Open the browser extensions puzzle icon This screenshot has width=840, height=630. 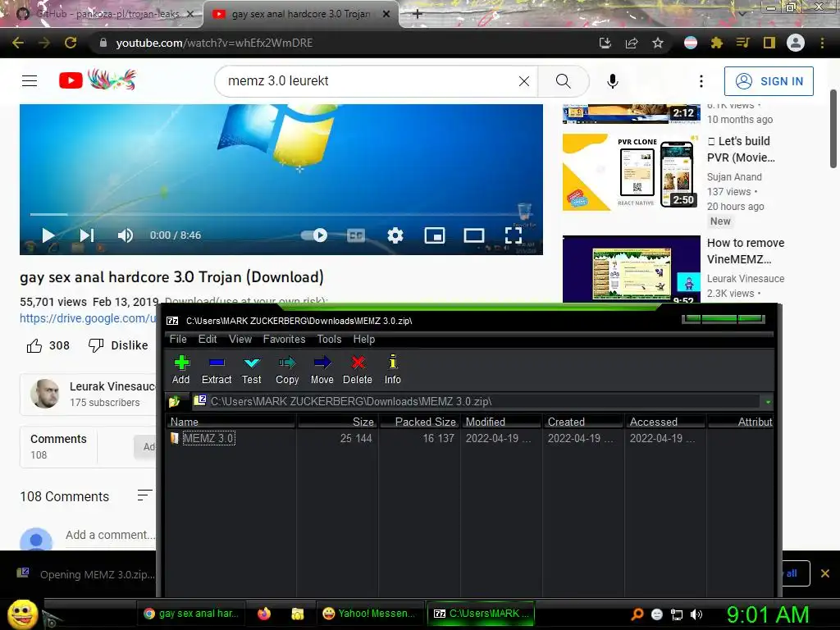(716, 43)
